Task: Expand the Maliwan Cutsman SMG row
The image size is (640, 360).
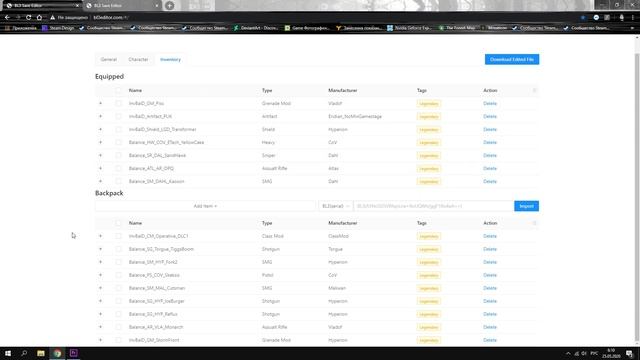Action: point(100,288)
